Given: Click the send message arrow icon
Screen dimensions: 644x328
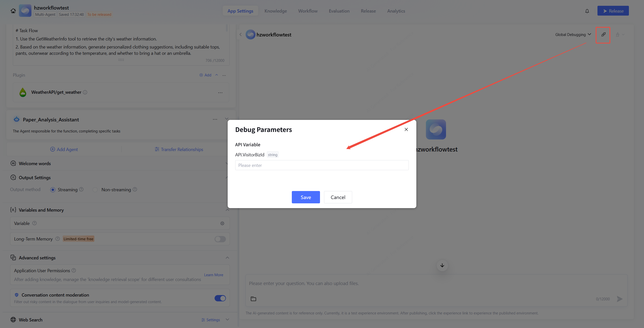Looking at the screenshot, I should [619, 299].
